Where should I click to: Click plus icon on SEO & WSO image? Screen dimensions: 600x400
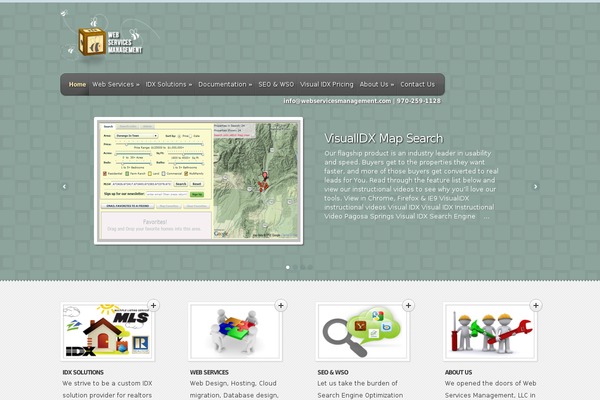(x=408, y=305)
